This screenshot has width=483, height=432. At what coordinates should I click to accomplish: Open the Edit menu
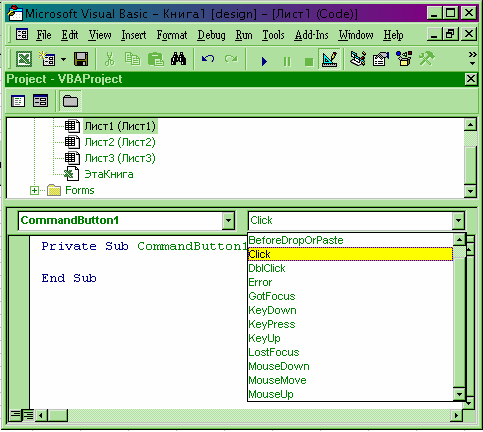70,35
